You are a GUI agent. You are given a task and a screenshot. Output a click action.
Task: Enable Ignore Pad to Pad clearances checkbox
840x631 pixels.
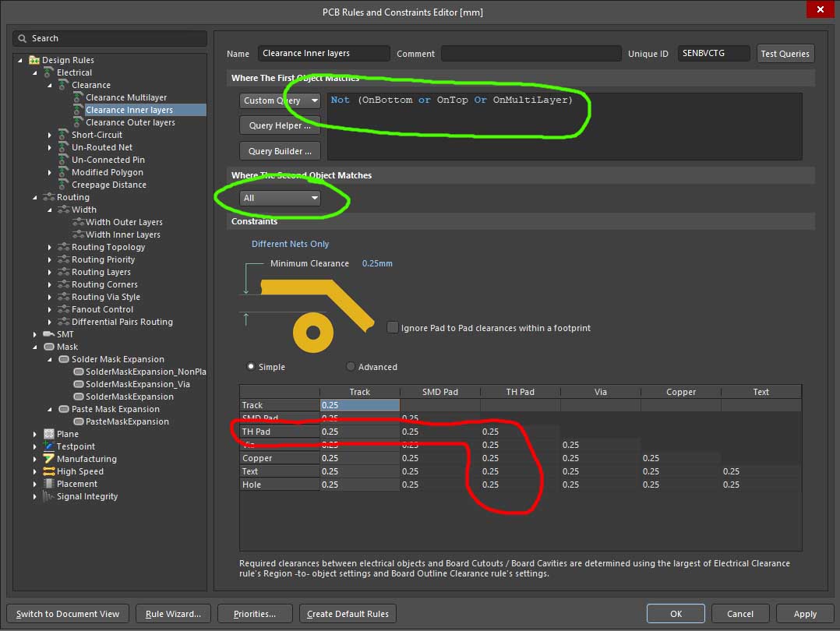392,328
